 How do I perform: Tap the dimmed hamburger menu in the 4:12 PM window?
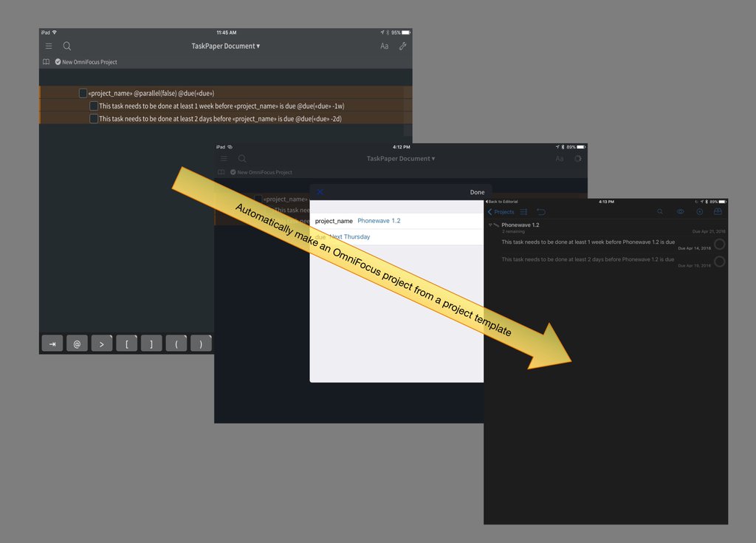(224, 158)
